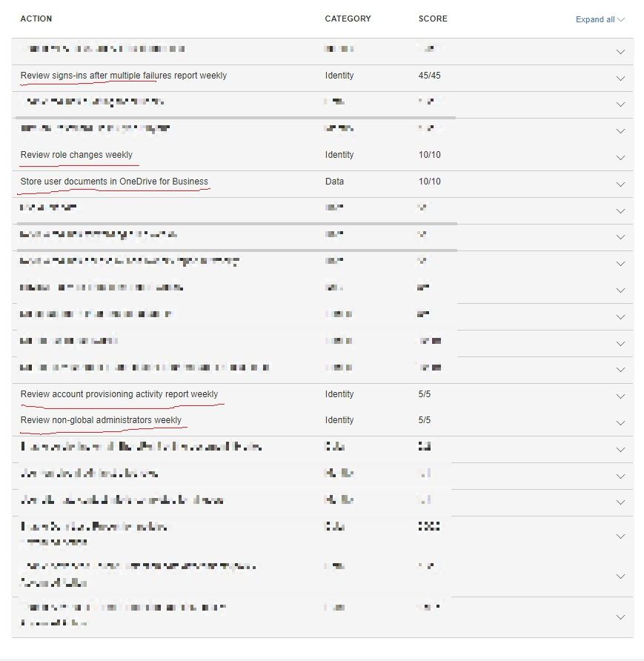Click the Identity label for the sign-ins row
Image resolution: width=644 pixels, height=661 pixels.
(x=338, y=76)
